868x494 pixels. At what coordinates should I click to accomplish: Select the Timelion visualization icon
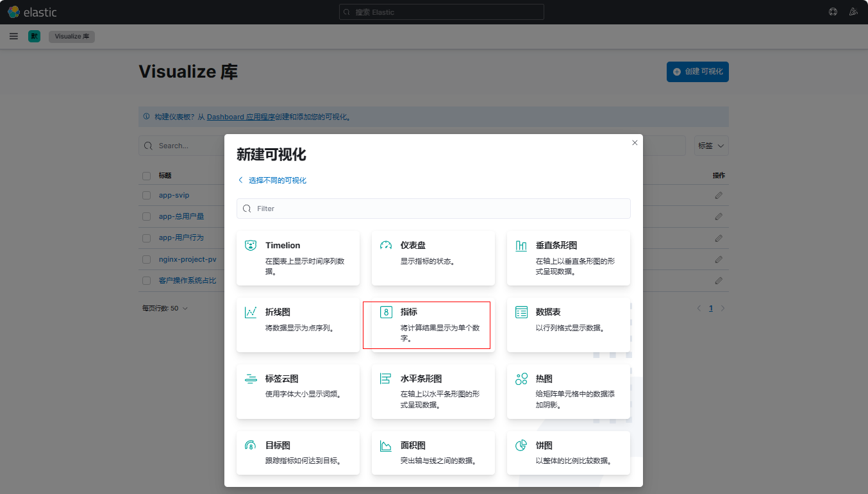[251, 246]
